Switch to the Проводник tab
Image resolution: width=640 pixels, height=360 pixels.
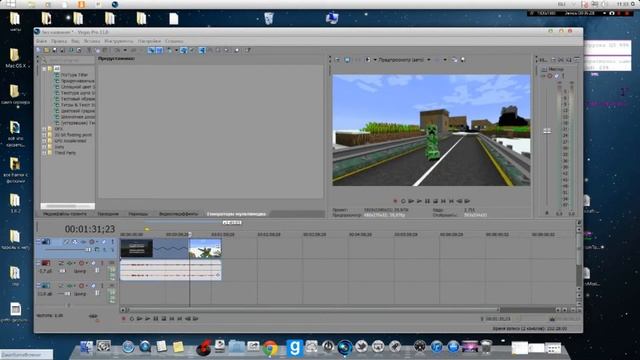[x=108, y=214]
